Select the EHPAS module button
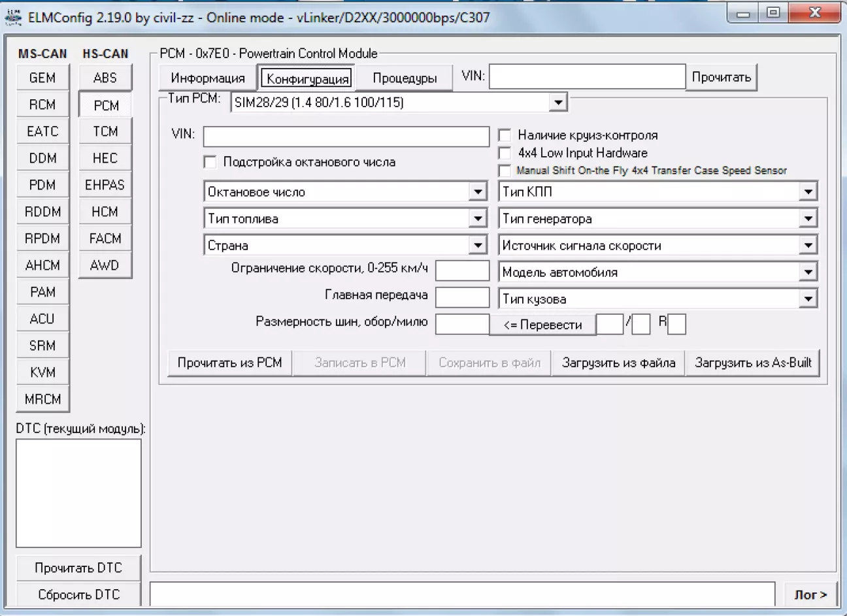The width and height of the screenshot is (847, 616). [105, 185]
